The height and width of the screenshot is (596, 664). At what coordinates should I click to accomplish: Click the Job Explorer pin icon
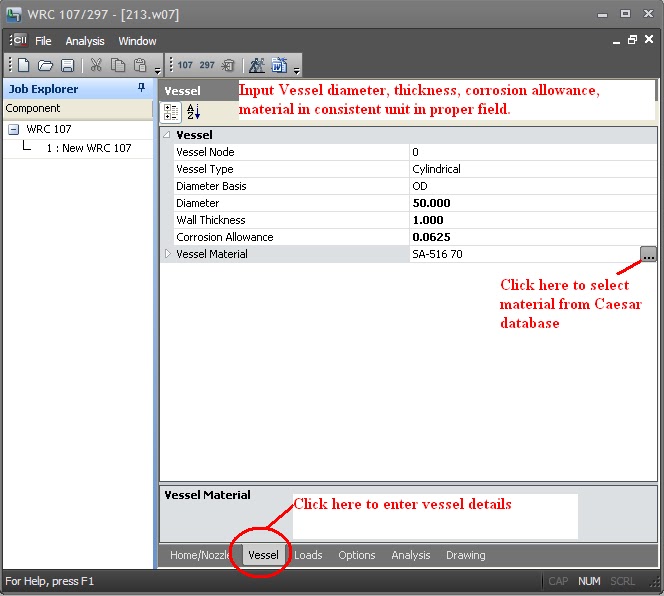click(x=141, y=88)
